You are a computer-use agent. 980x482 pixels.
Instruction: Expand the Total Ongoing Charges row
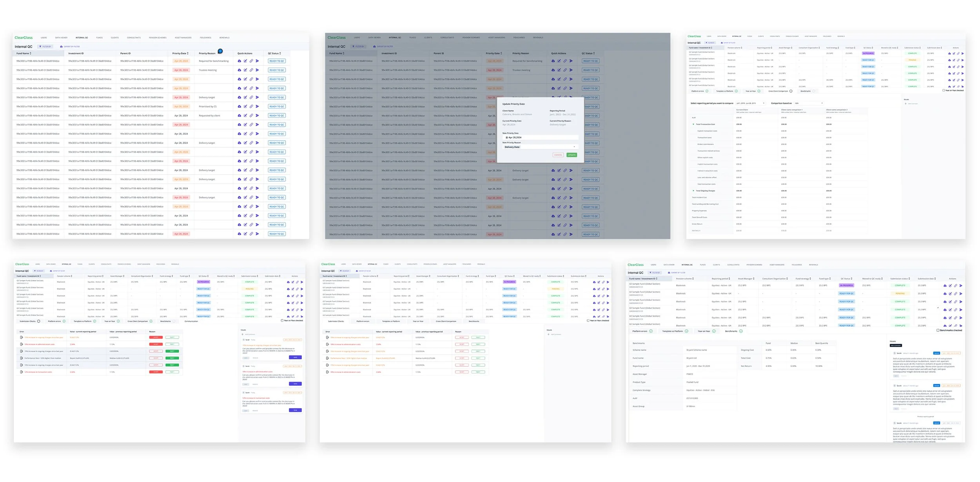(693, 191)
